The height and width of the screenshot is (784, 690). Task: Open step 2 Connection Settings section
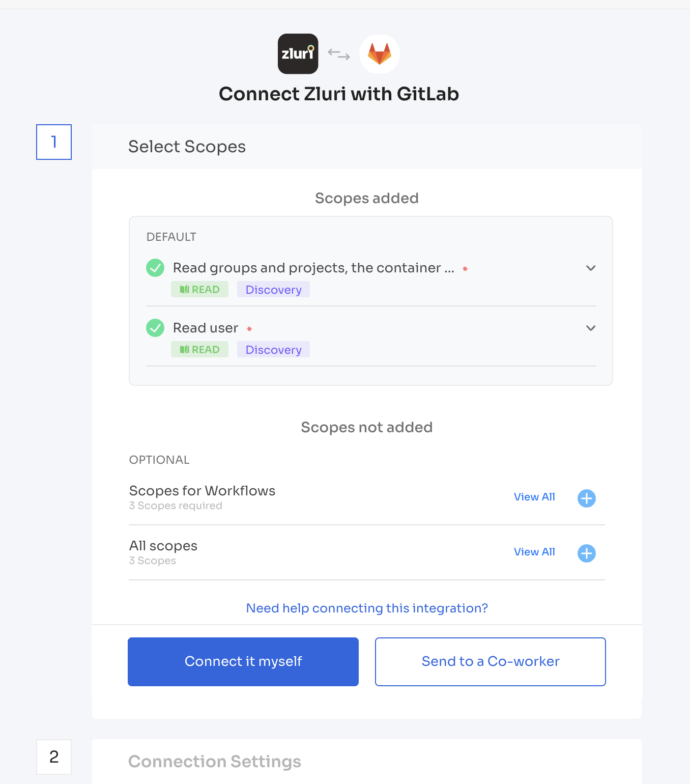pyautogui.click(x=366, y=762)
